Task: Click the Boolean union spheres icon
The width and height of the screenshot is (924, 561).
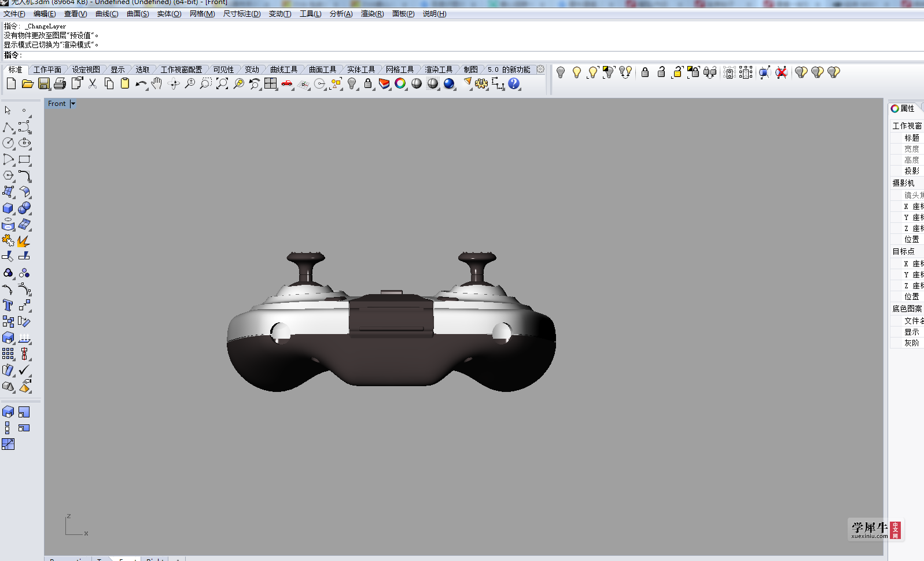Action: (x=24, y=208)
